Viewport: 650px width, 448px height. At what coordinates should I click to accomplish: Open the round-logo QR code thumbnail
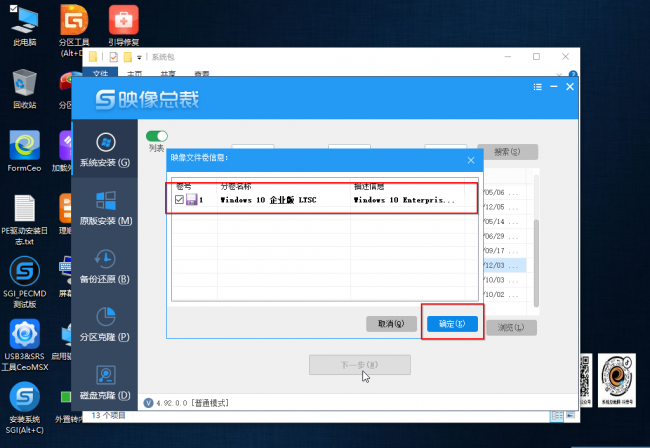(x=617, y=380)
